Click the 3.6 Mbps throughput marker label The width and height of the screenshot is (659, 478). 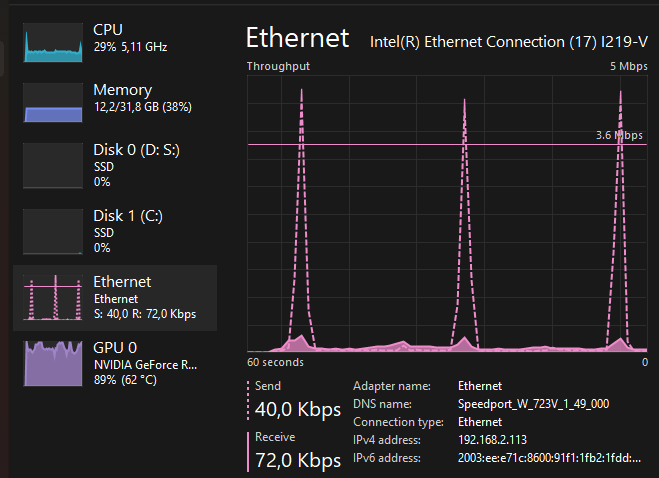click(619, 135)
